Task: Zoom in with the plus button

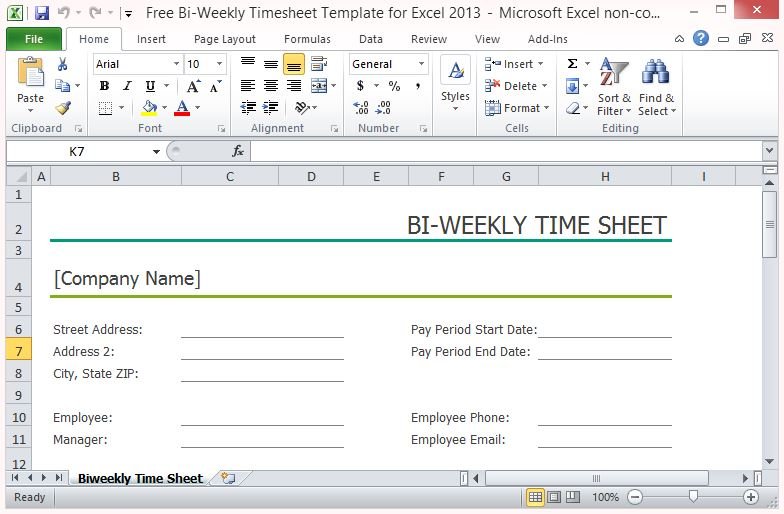Action: [750, 497]
